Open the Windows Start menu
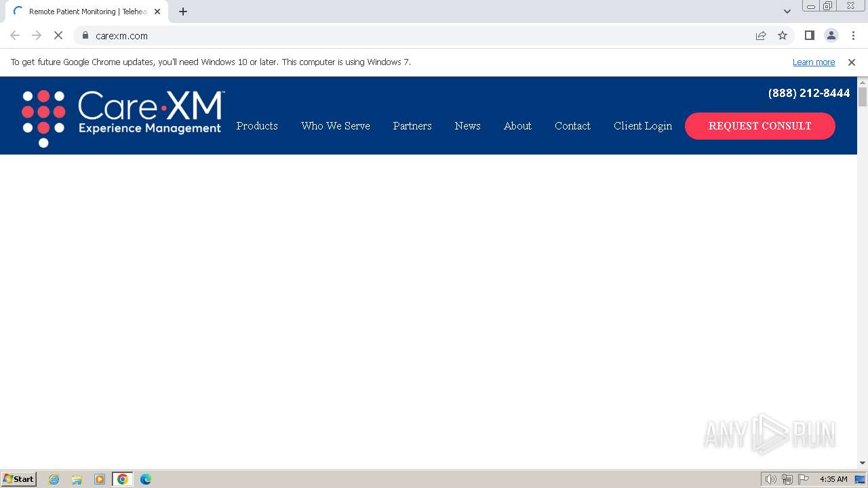Image resolution: width=868 pixels, height=488 pixels. click(19, 479)
